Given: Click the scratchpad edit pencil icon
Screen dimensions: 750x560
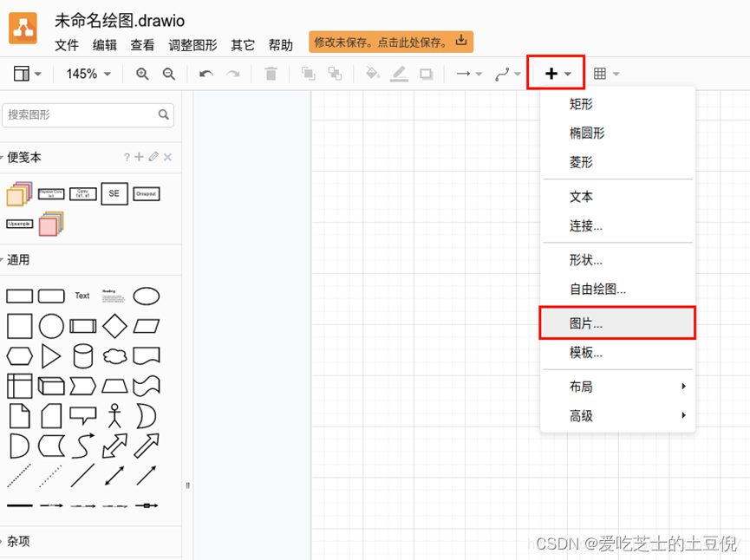Looking at the screenshot, I should point(153,157).
